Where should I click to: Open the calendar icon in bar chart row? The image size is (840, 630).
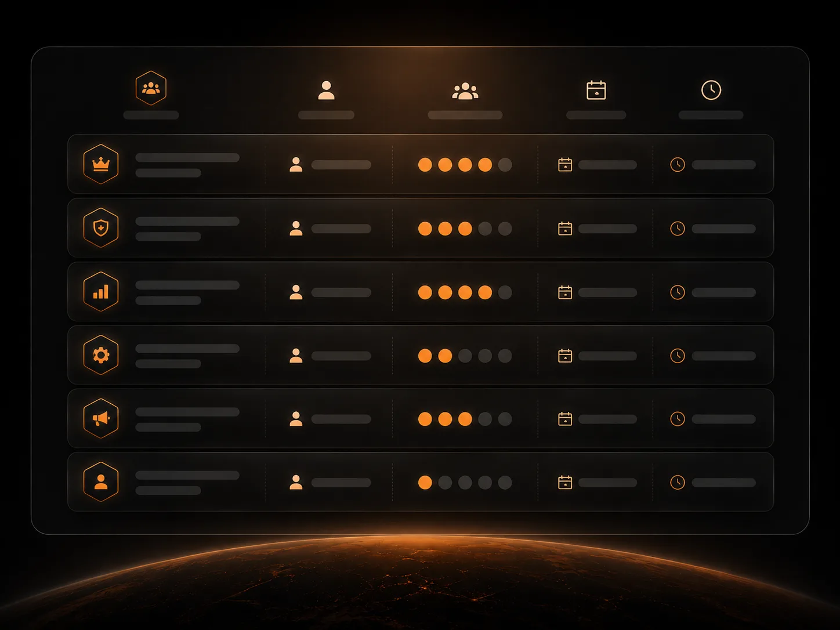tap(565, 292)
